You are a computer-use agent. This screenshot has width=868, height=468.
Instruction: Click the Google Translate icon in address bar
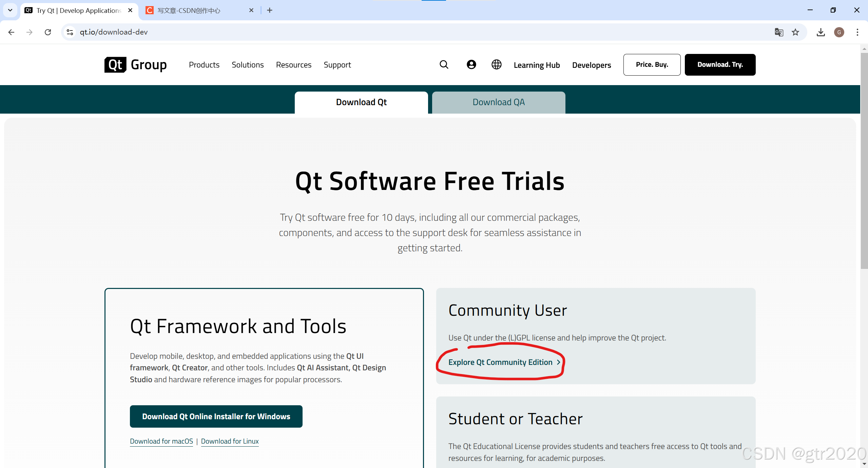pos(779,32)
